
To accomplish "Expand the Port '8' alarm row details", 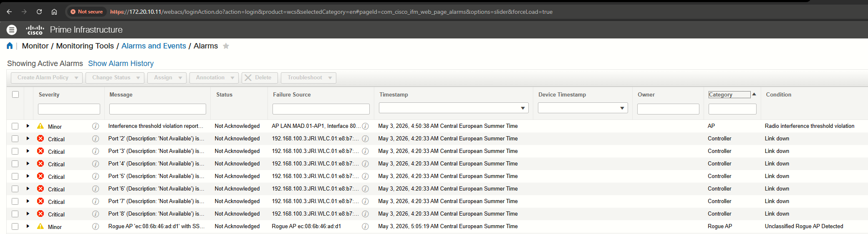I will [28, 214].
